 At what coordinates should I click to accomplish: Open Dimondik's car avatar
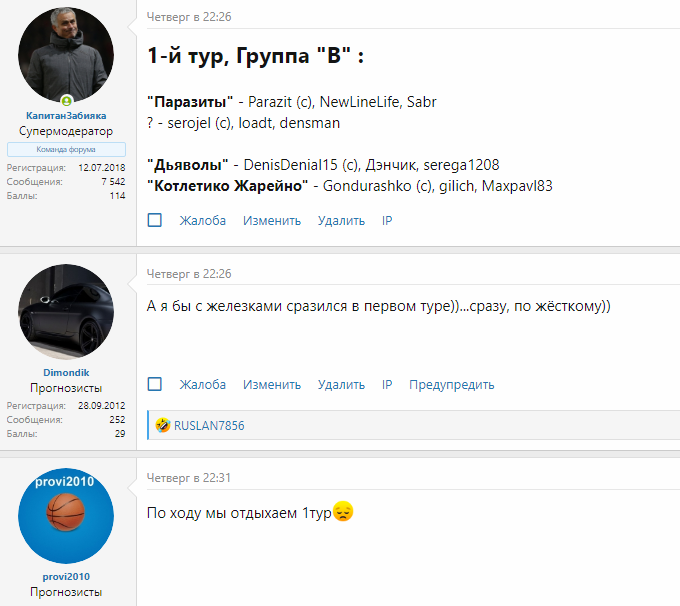coord(67,313)
